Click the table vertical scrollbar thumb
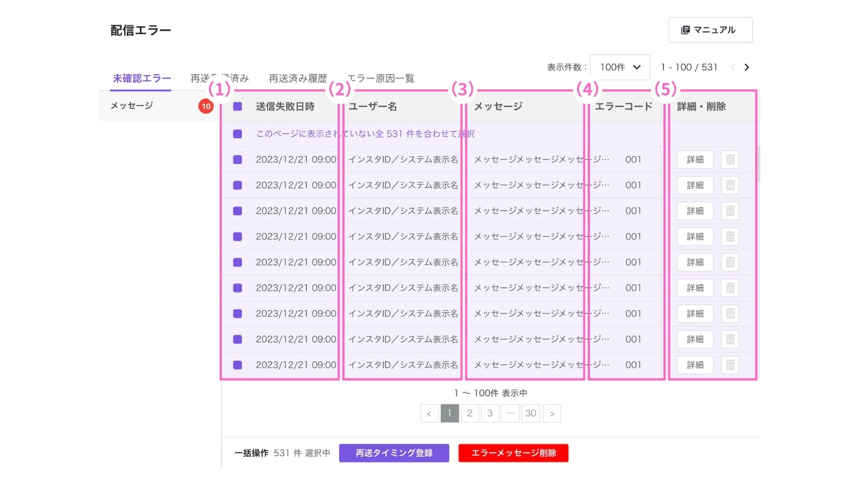The height and width of the screenshot is (488, 868). pos(758,165)
